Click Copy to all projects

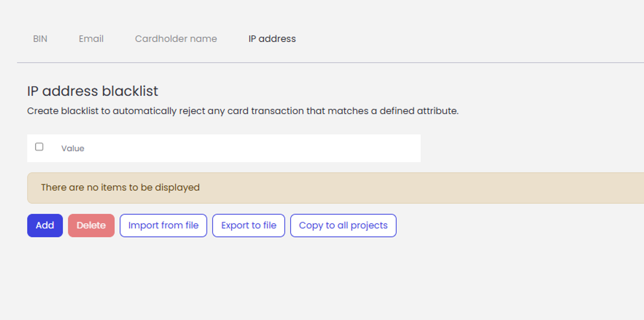tap(343, 226)
